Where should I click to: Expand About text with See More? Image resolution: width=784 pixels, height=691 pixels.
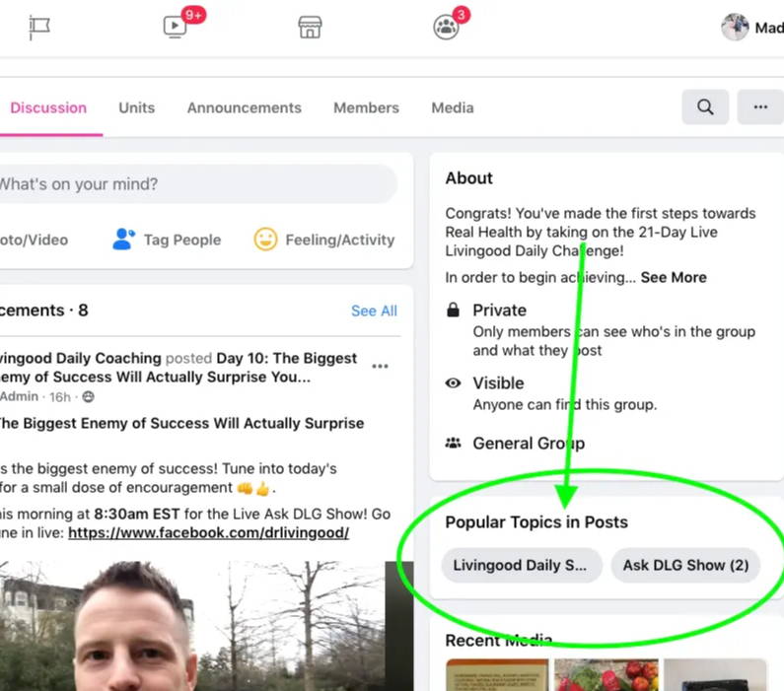click(x=674, y=277)
